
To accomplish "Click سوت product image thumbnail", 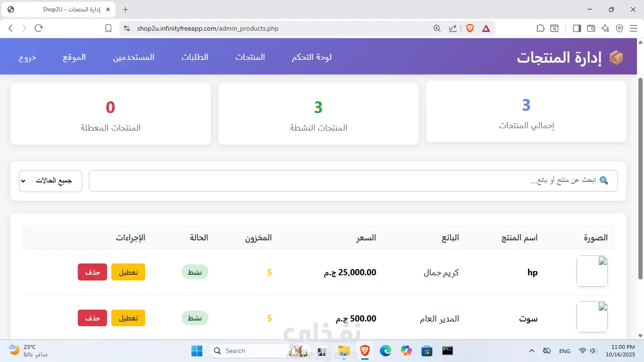I will pyautogui.click(x=592, y=317).
